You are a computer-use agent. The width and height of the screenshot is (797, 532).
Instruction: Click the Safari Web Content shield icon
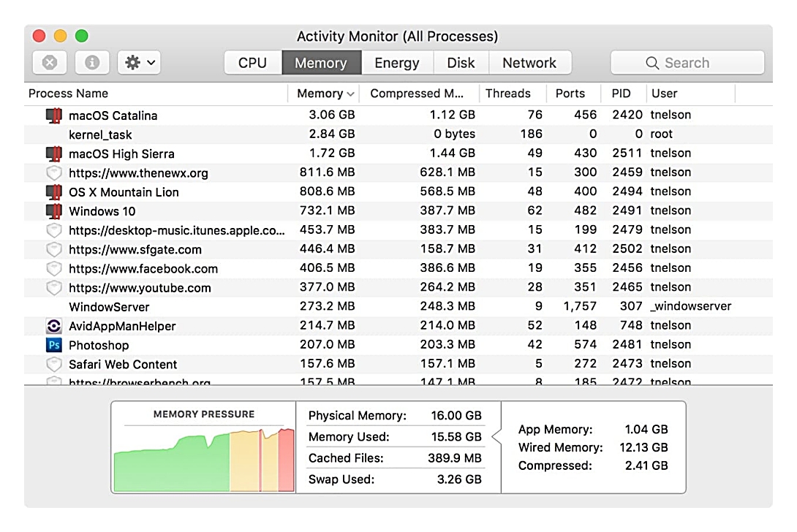pyautogui.click(x=54, y=365)
